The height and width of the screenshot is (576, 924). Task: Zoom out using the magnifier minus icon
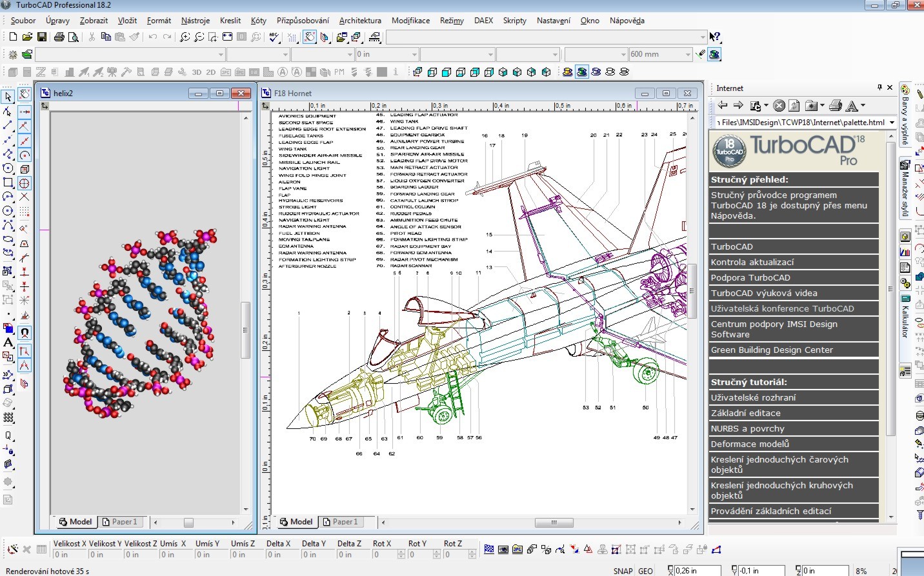pos(199,37)
